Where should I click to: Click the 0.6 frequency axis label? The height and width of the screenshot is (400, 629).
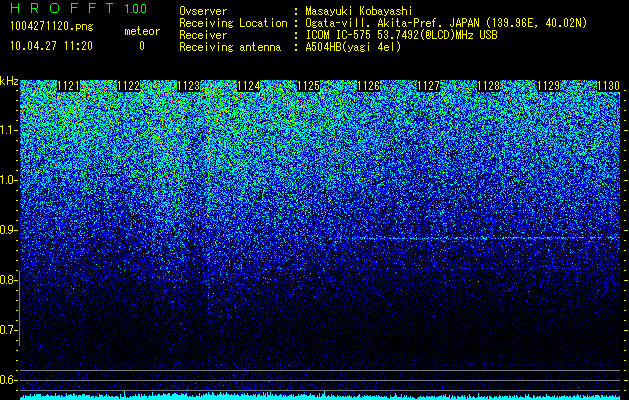click(x=9, y=380)
